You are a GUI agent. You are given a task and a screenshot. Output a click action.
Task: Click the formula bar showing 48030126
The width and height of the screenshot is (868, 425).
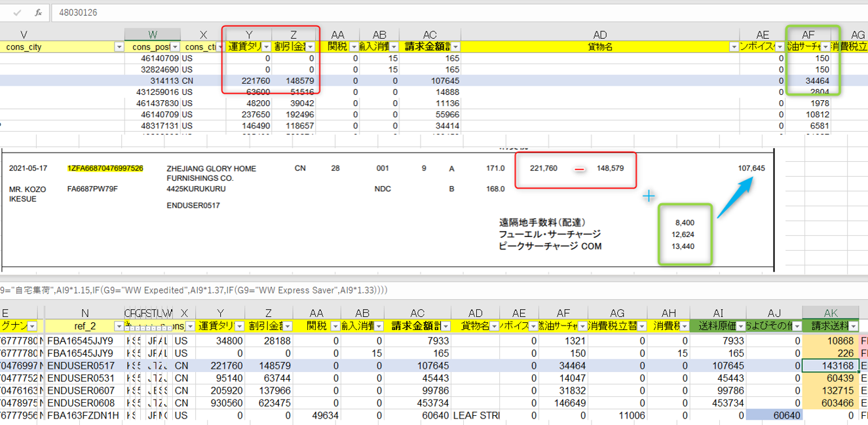459,12
